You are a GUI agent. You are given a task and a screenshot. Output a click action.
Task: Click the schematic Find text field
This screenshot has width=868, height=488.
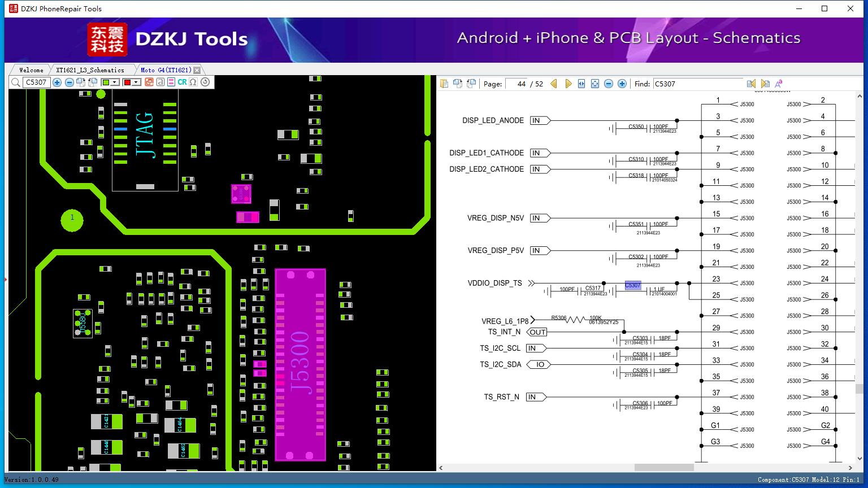698,84
